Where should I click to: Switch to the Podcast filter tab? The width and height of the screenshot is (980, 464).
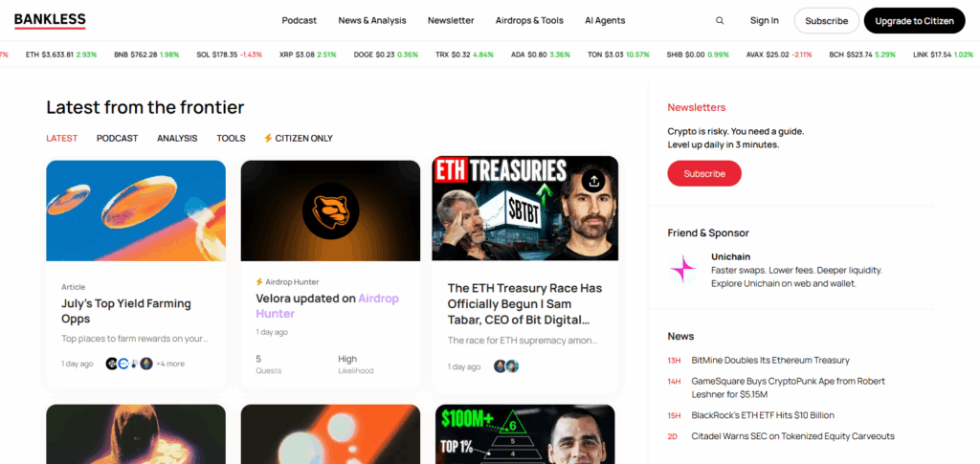tap(117, 138)
